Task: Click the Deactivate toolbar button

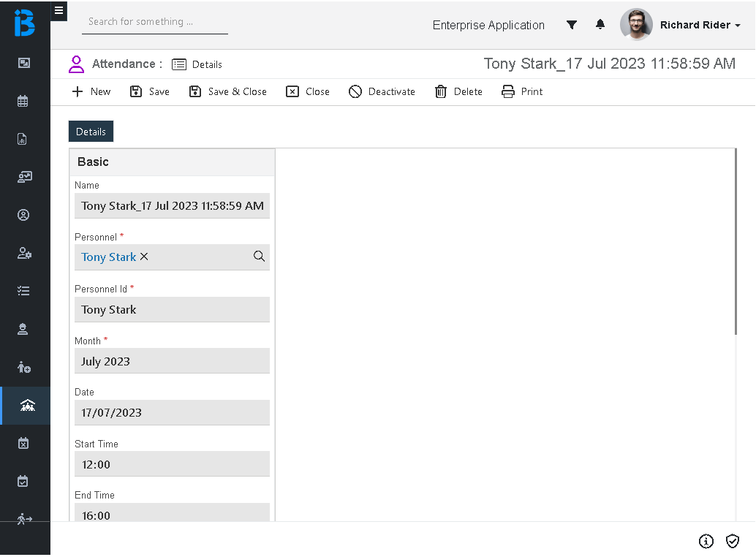Action: click(382, 91)
